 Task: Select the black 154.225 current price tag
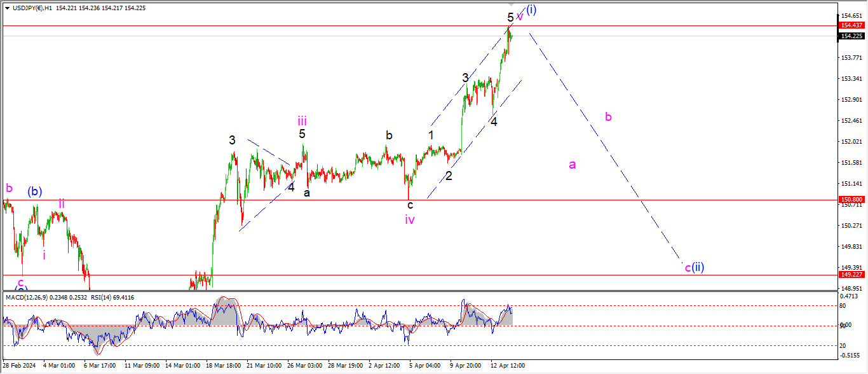851,36
